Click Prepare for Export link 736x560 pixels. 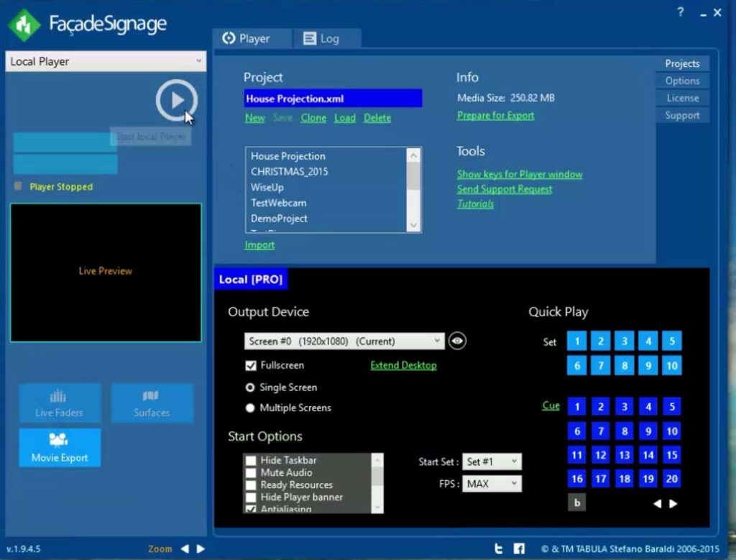(x=496, y=116)
